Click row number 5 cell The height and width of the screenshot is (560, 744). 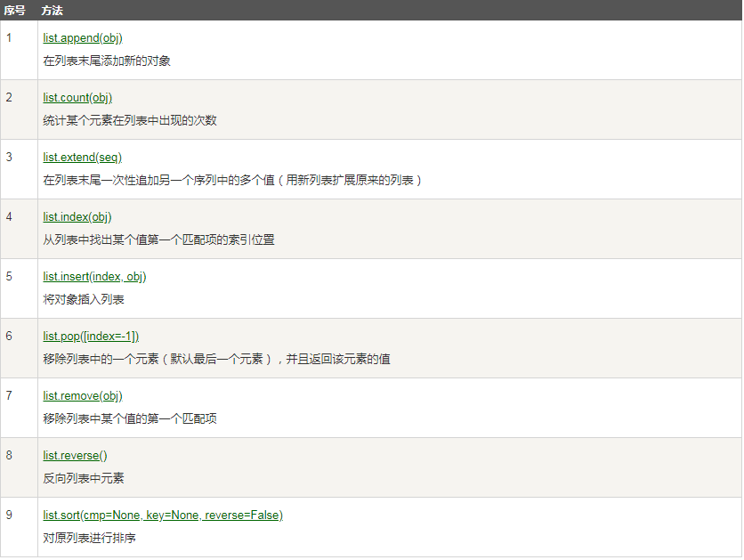pyautogui.click(x=19, y=288)
